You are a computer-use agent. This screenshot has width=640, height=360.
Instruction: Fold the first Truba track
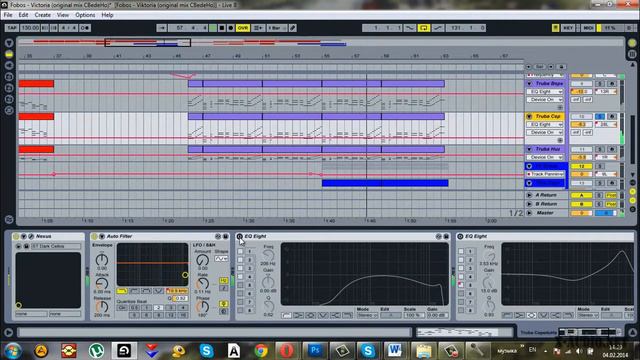(x=529, y=84)
